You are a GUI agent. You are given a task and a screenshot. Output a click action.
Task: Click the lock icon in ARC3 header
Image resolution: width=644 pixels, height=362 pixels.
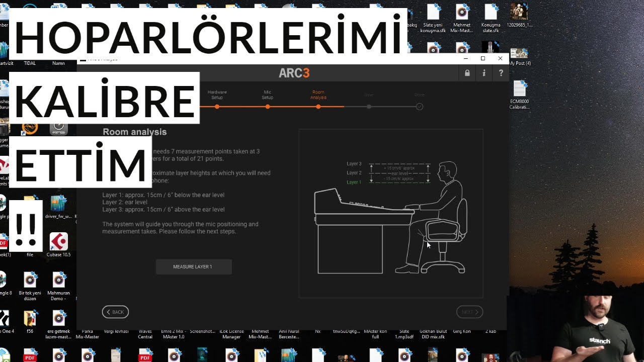click(467, 73)
